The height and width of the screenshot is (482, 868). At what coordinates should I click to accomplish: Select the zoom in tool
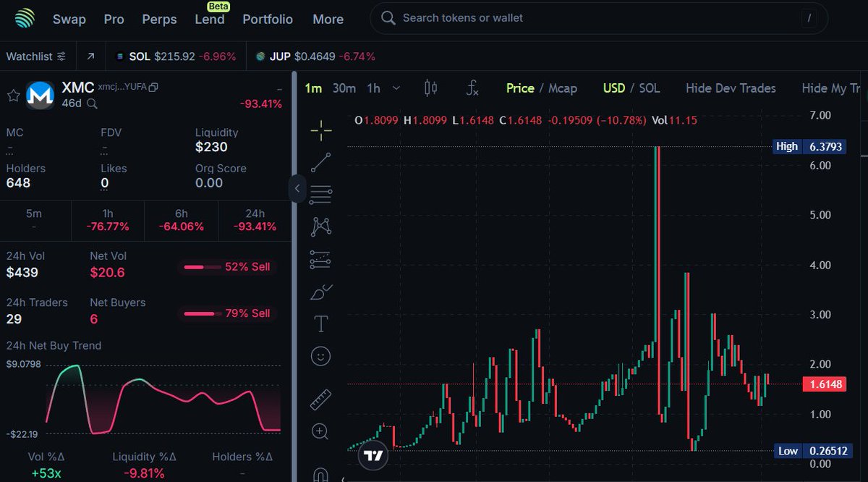click(320, 432)
